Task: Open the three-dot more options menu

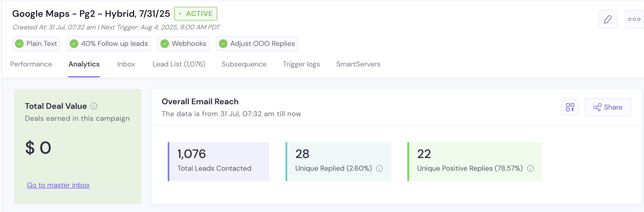Action: pos(634,19)
